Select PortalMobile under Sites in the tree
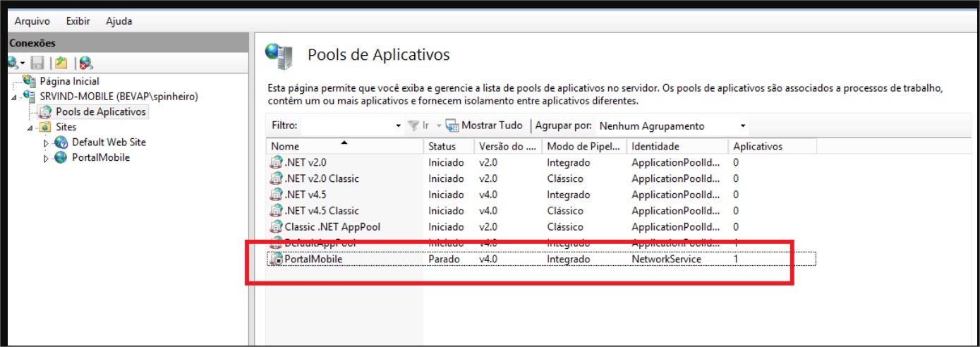 (101, 157)
